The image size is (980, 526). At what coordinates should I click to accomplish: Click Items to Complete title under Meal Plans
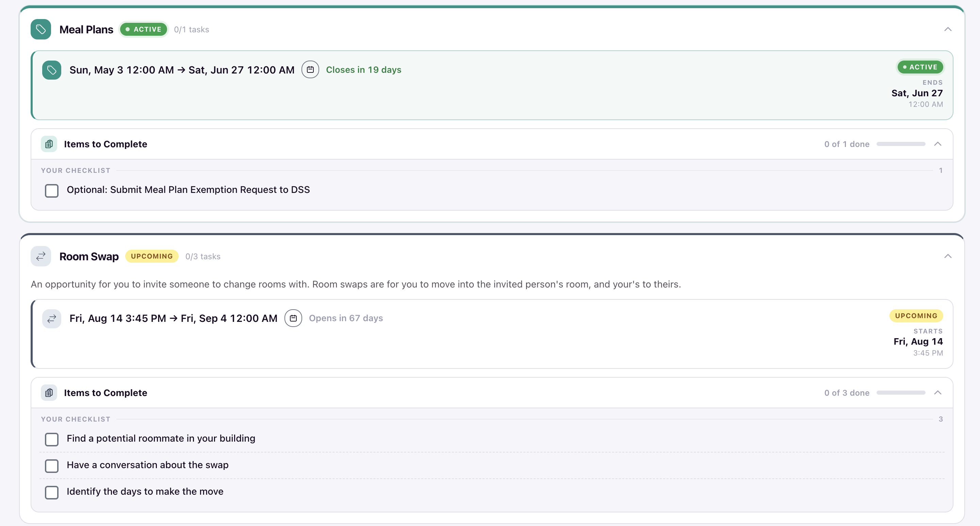105,144
